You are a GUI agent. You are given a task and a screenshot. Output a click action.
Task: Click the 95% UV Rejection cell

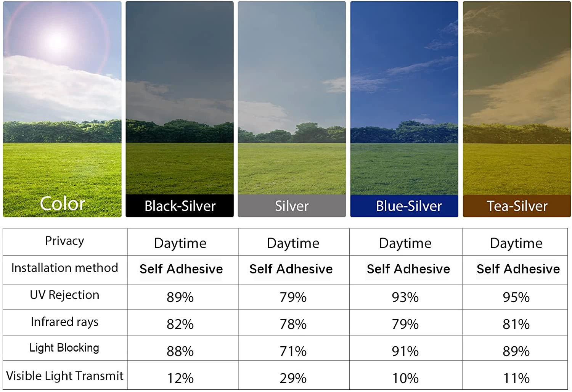click(x=516, y=297)
